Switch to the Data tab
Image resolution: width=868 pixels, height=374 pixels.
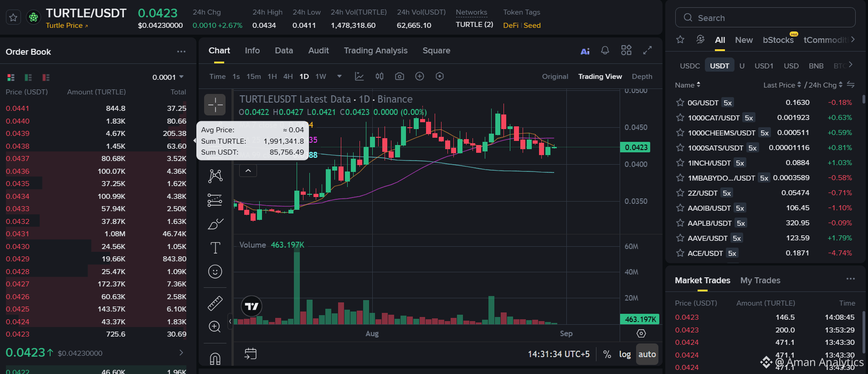click(x=284, y=51)
